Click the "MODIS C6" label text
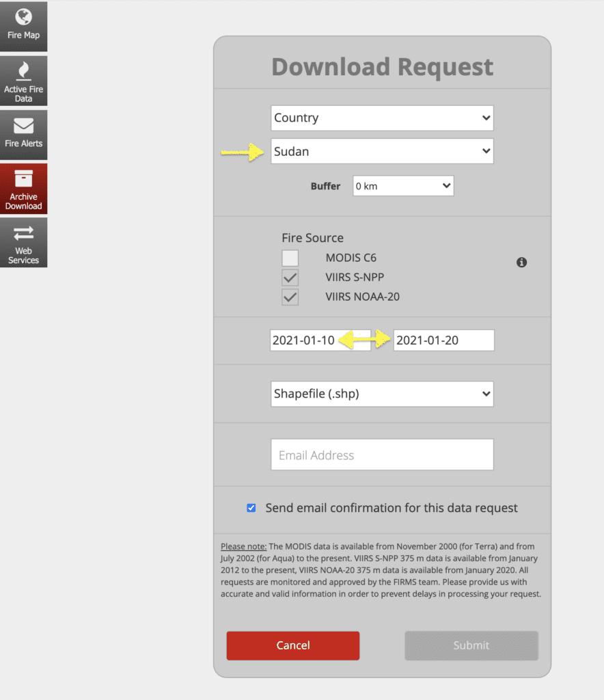 click(x=351, y=258)
